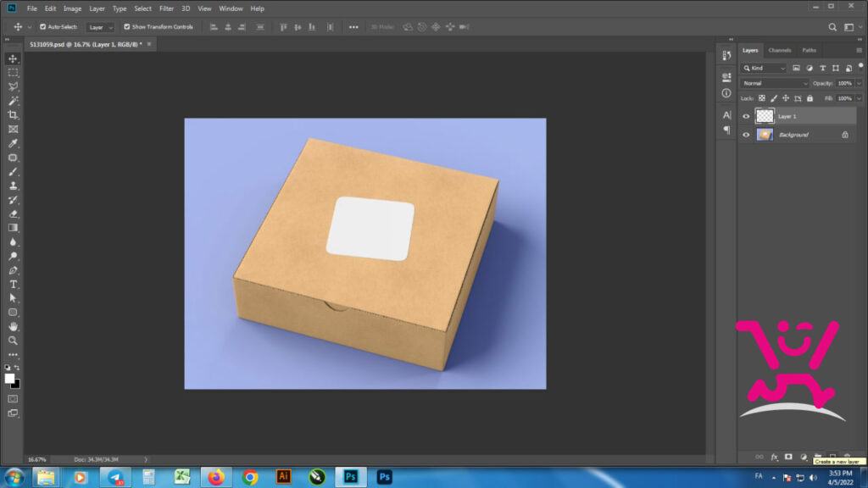Open the layer filter Kind dropdown
Screen dimensions: 868x488
(x=764, y=68)
